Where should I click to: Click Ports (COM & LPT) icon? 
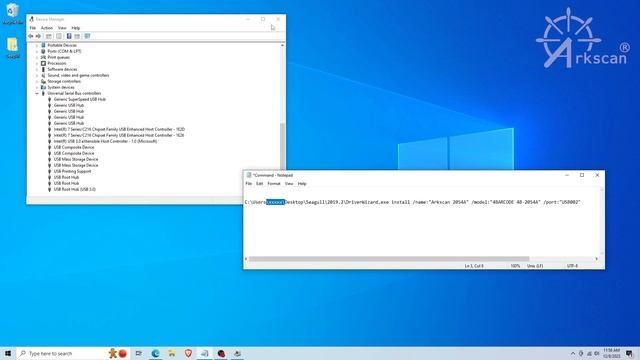[43, 51]
